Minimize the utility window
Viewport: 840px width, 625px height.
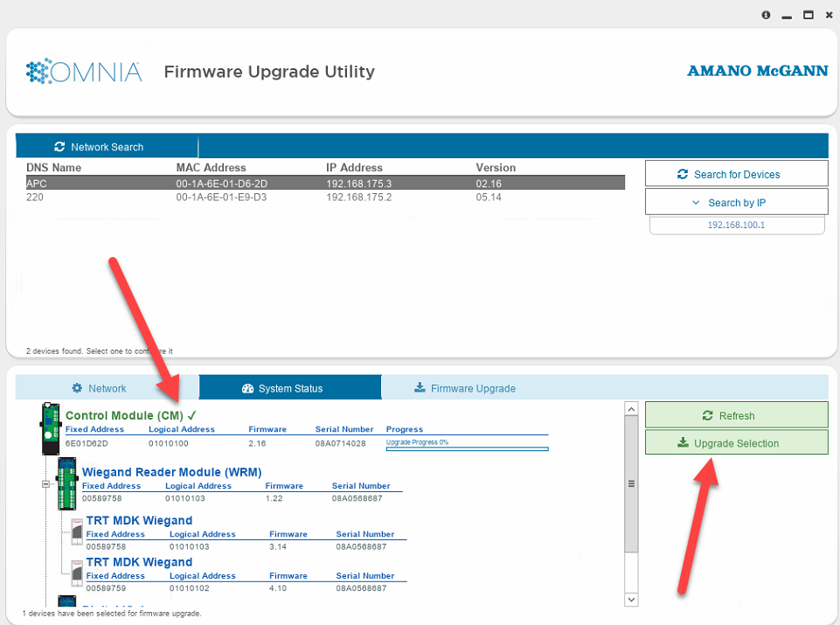coord(787,16)
